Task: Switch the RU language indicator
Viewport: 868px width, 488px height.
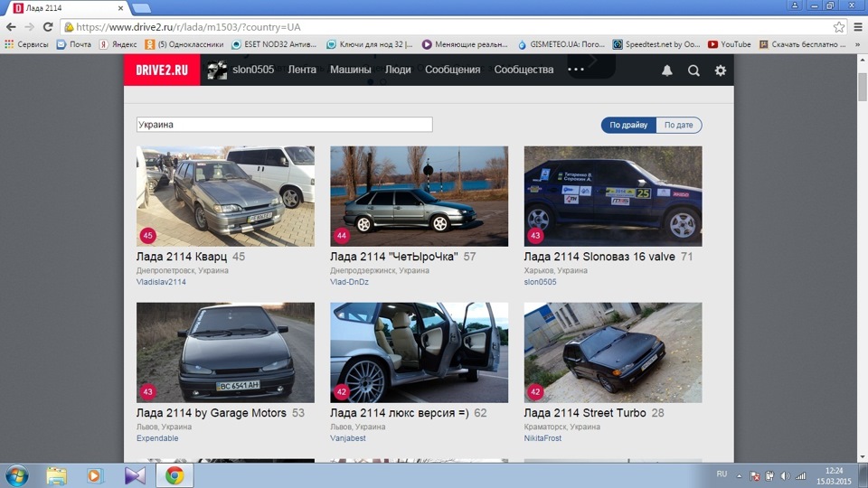Action: [x=722, y=474]
